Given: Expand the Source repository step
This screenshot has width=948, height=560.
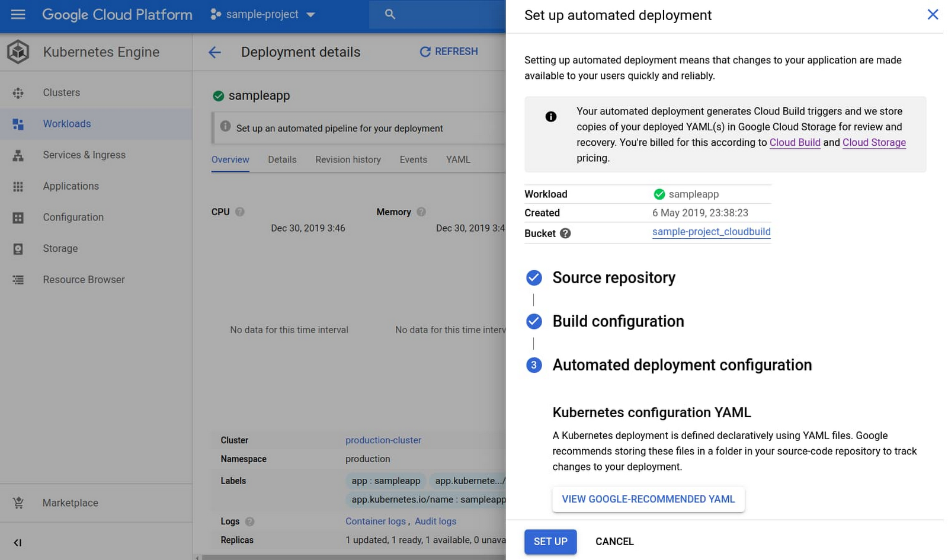Looking at the screenshot, I should point(614,277).
